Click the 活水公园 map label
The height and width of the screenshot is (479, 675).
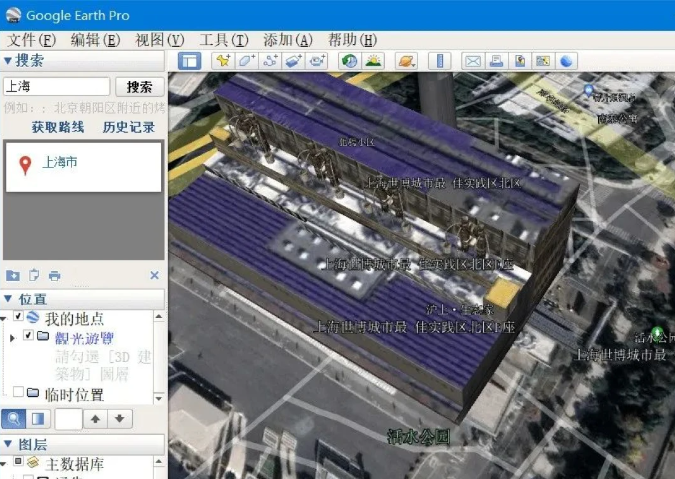[418, 436]
